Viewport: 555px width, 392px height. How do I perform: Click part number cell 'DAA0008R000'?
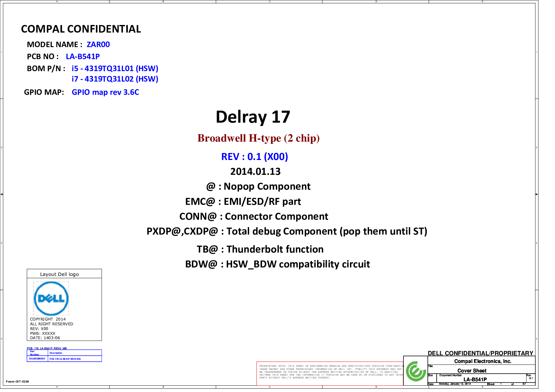click(37, 359)
